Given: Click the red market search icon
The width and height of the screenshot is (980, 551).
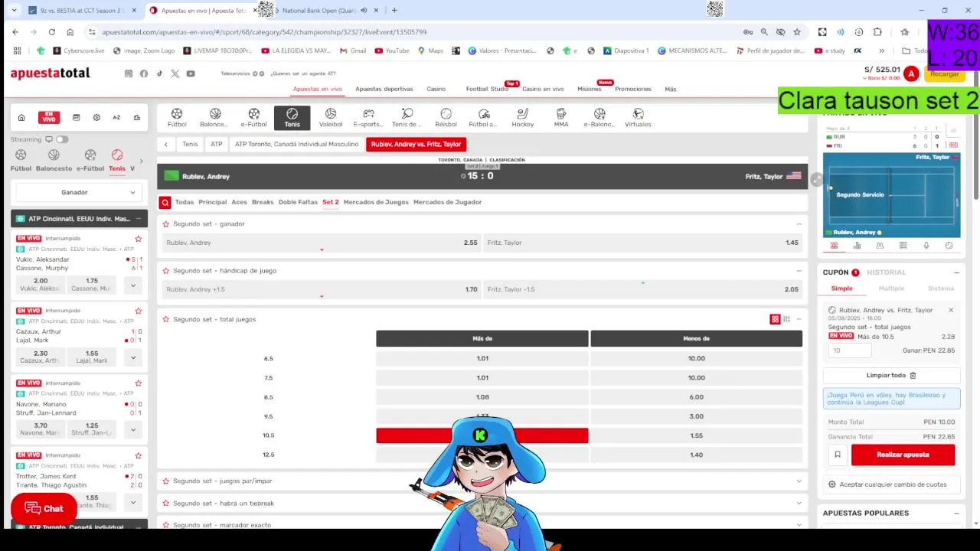Looking at the screenshot, I should [x=165, y=202].
